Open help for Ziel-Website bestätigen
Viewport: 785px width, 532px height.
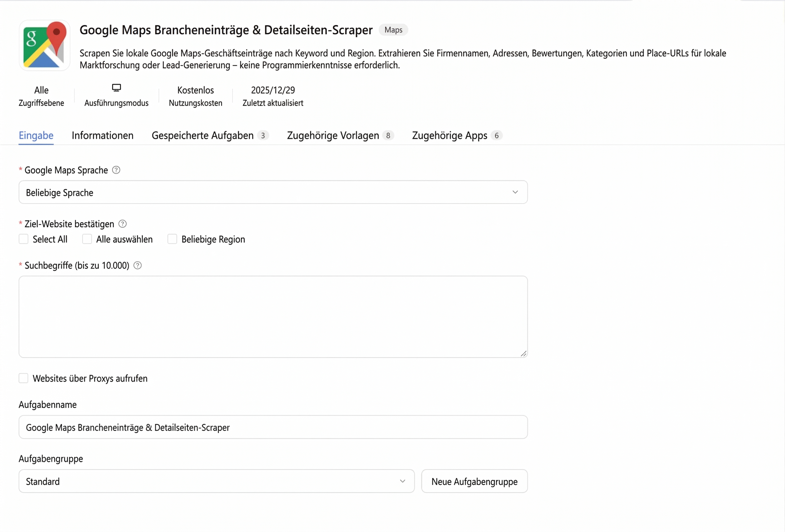pyautogui.click(x=122, y=224)
